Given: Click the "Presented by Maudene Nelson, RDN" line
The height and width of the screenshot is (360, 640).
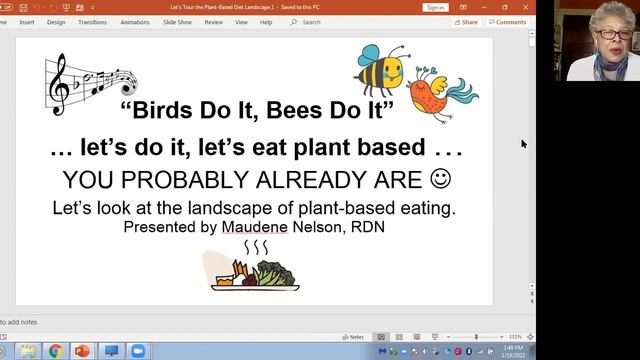Looking at the screenshot, I should (254, 227).
